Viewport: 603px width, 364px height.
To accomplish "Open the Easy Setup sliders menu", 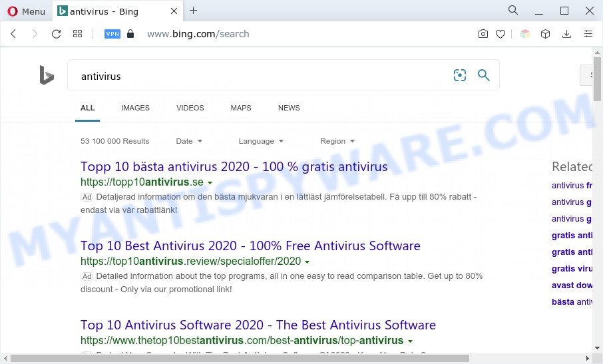I will coord(588,34).
